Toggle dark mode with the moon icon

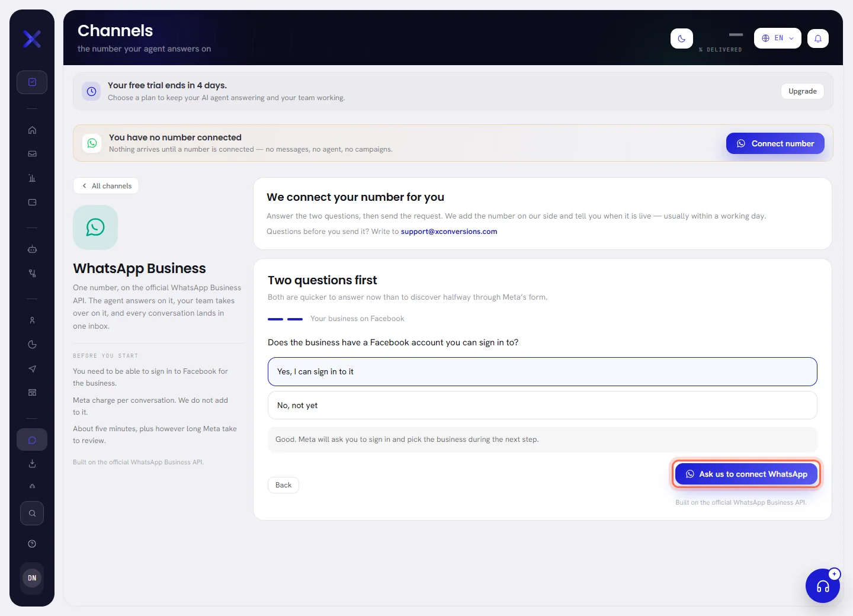(x=682, y=38)
